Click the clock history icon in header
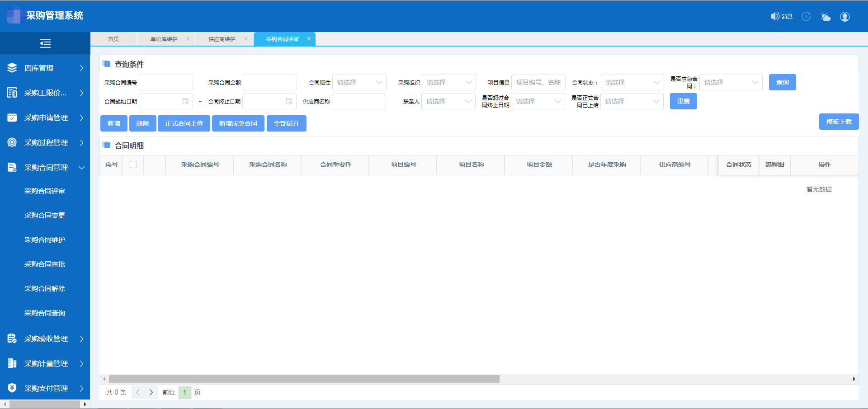This screenshot has height=409, width=868. pyautogui.click(x=806, y=16)
